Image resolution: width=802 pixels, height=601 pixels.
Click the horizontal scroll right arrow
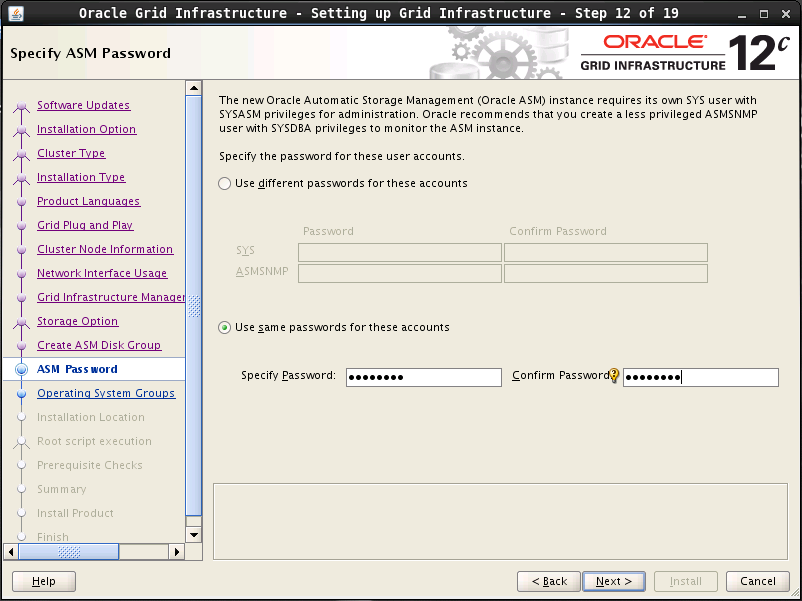178,551
